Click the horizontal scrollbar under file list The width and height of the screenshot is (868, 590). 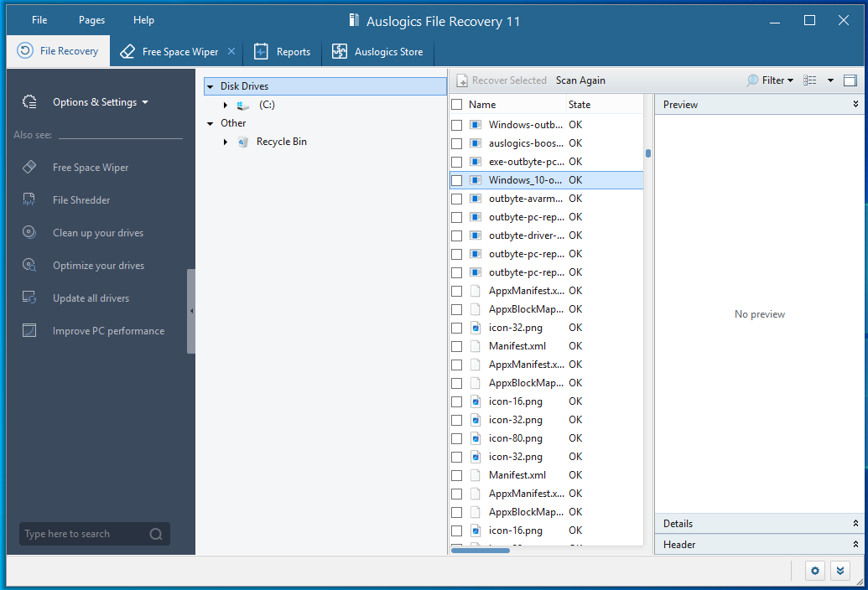(x=481, y=550)
